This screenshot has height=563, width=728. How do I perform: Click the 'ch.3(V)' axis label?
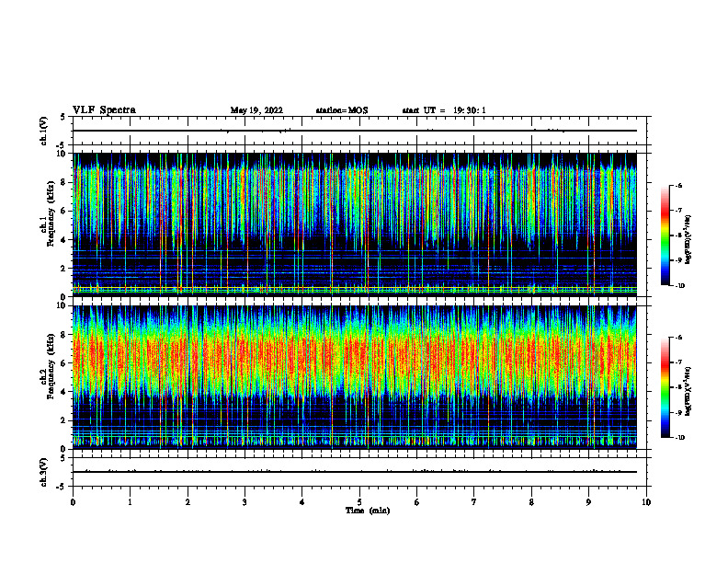pos(43,472)
